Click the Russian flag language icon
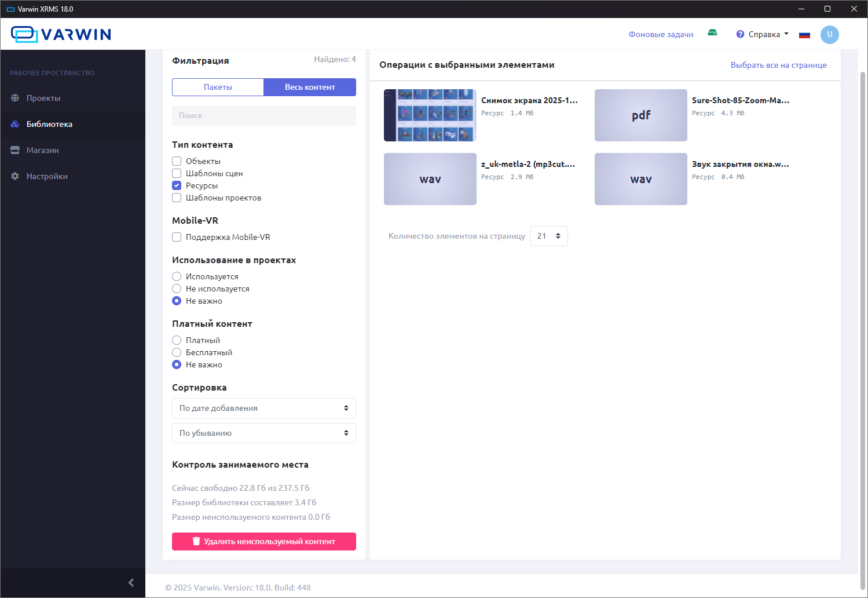 [x=804, y=35]
